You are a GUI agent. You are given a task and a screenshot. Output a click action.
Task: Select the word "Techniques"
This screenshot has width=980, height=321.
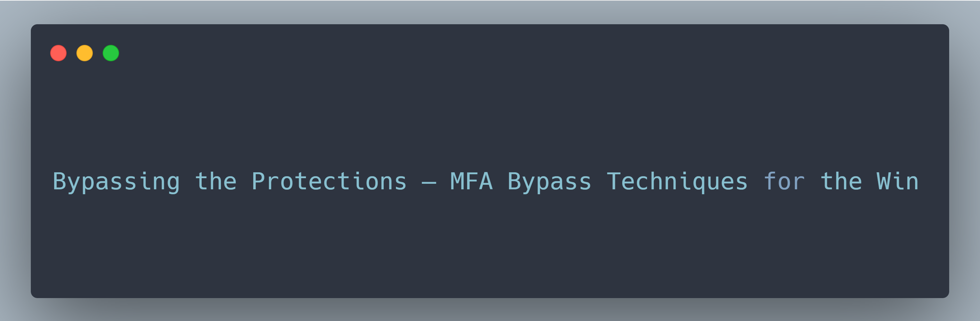coord(677,181)
